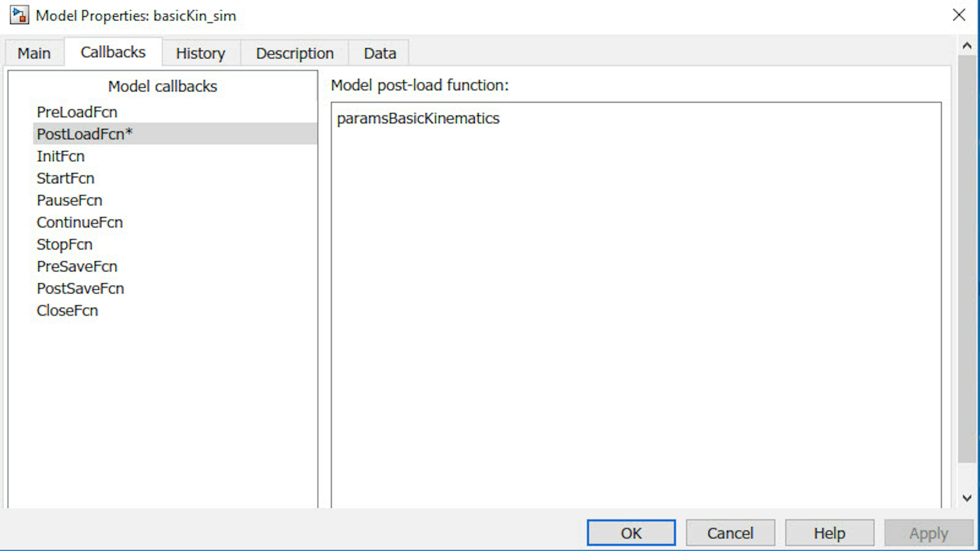Viewport: 980px width, 551px height.
Task: Select PostLoadFcn* in callback list
Action: [175, 134]
